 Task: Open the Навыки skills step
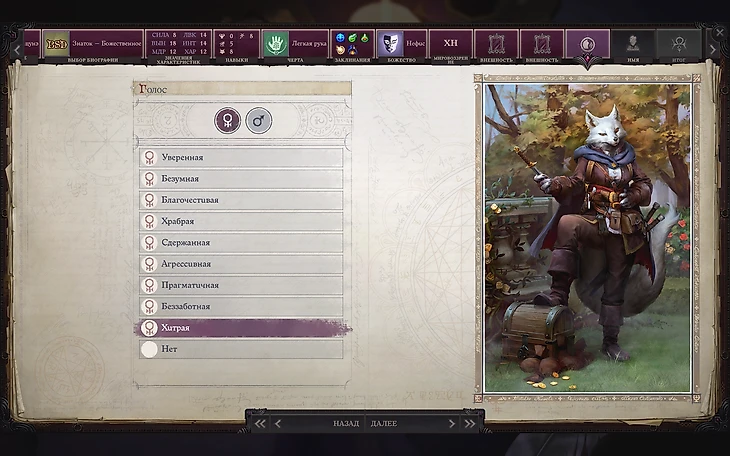[237, 44]
